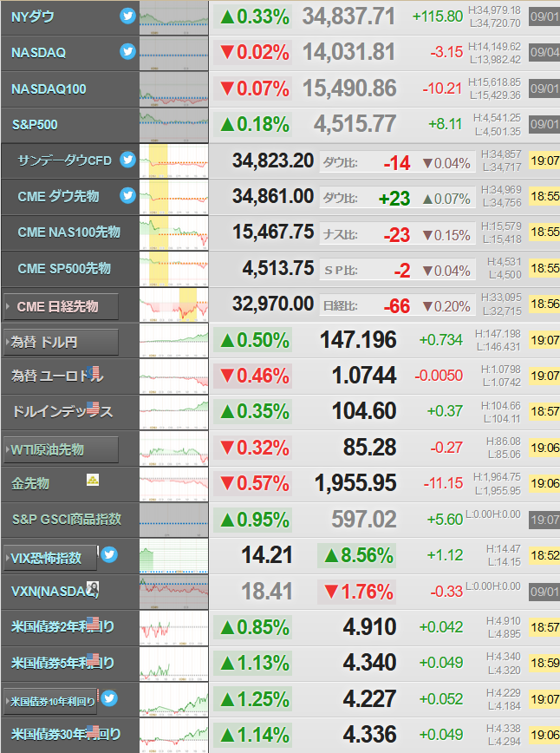This screenshot has width=560, height=753.
Task: Expand the 為替 ドル円 button
Action: coord(61,342)
